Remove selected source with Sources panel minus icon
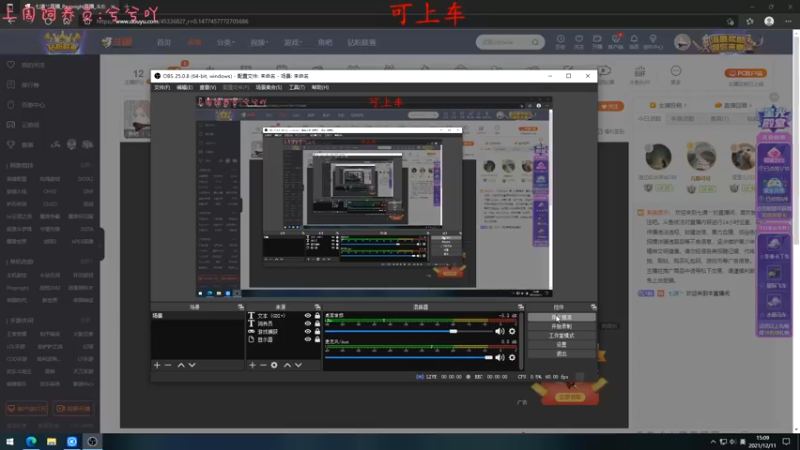Screen dimensions: 800x450 click(263, 365)
